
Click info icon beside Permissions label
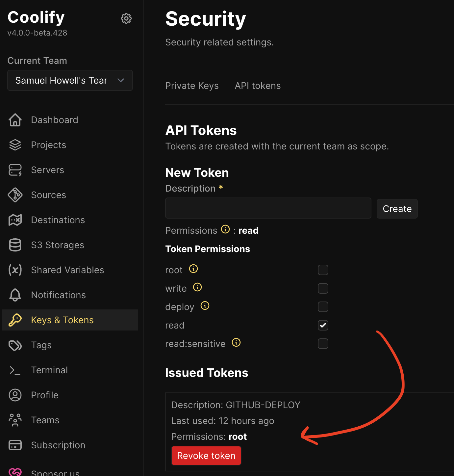pyautogui.click(x=225, y=229)
